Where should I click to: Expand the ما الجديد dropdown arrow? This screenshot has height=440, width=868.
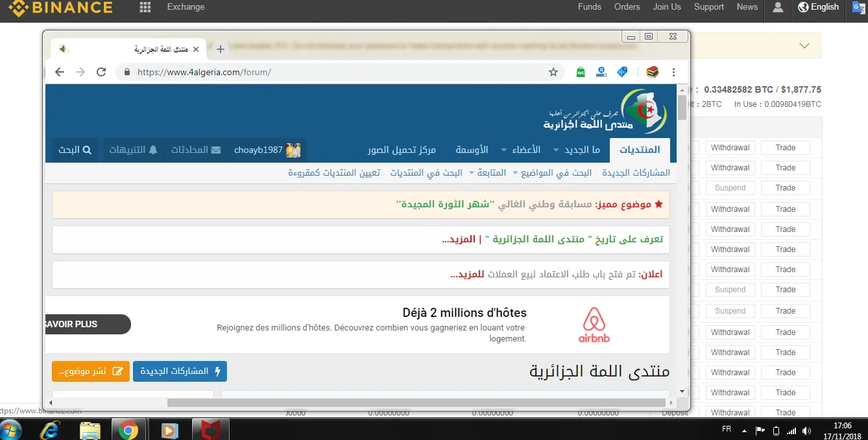[x=556, y=150]
